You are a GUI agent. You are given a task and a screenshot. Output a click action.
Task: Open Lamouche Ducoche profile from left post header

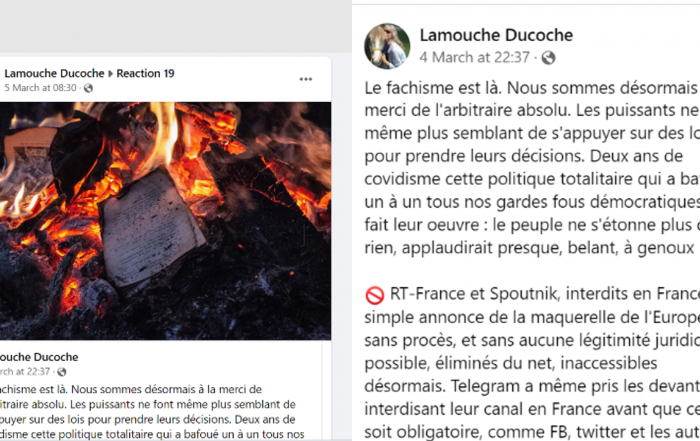[54, 73]
